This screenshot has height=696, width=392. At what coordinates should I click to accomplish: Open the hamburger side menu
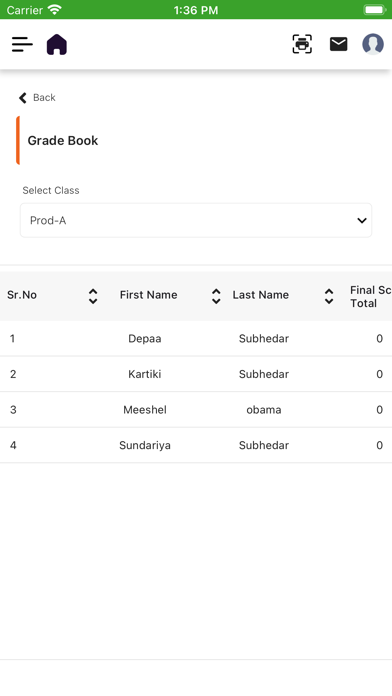click(x=22, y=44)
